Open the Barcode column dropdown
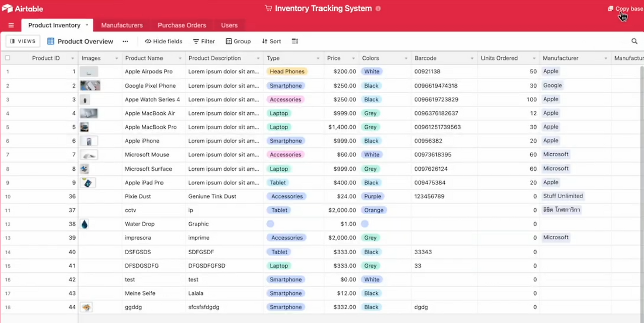This screenshot has height=323, width=644. 472,58
